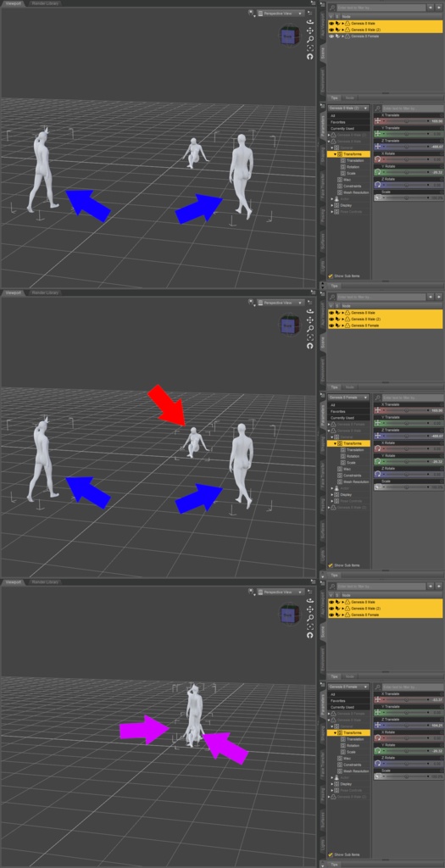Click the Z Translate slider in bottom screenshot

406,726
